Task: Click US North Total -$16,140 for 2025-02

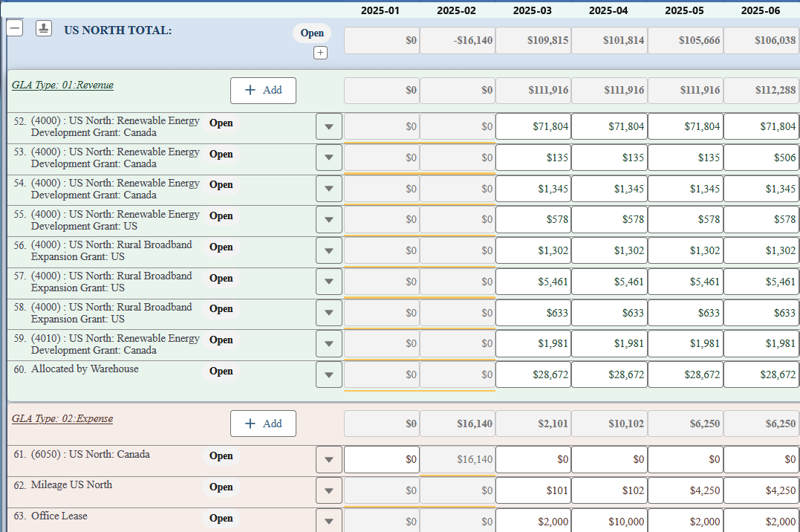Action: (x=458, y=40)
